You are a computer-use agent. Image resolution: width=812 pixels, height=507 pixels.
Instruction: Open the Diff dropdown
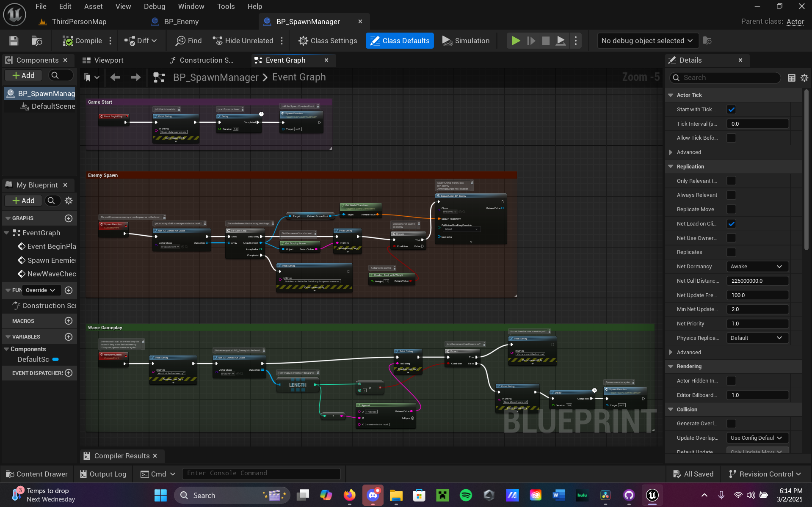141,41
